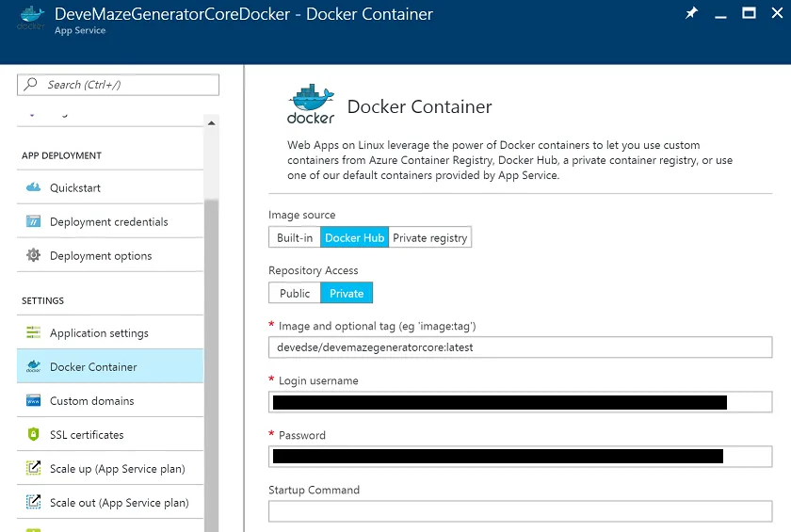Set Repository Access to Public
791x532 pixels.
click(x=295, y=293)
